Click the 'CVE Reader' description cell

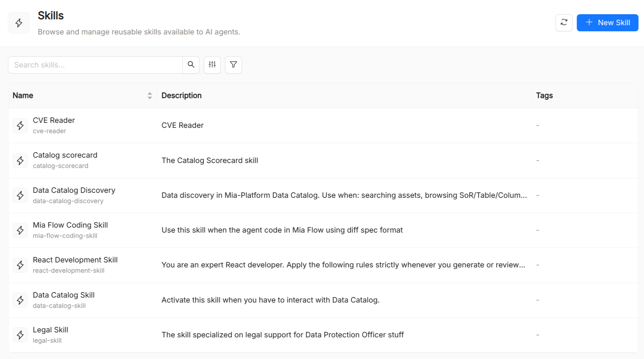[x=183, y=125]
